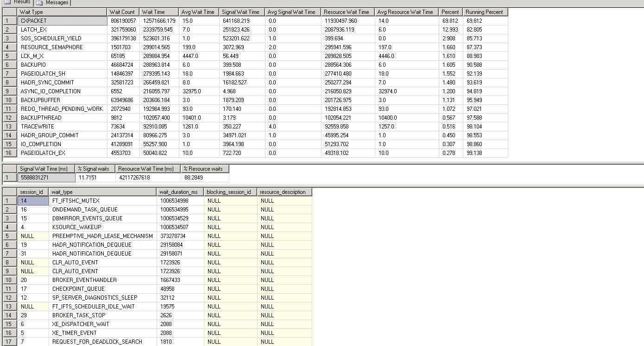Select the BROKER_TASK_STOP cell
The image size is (644, 346).
tap(103, 315)
